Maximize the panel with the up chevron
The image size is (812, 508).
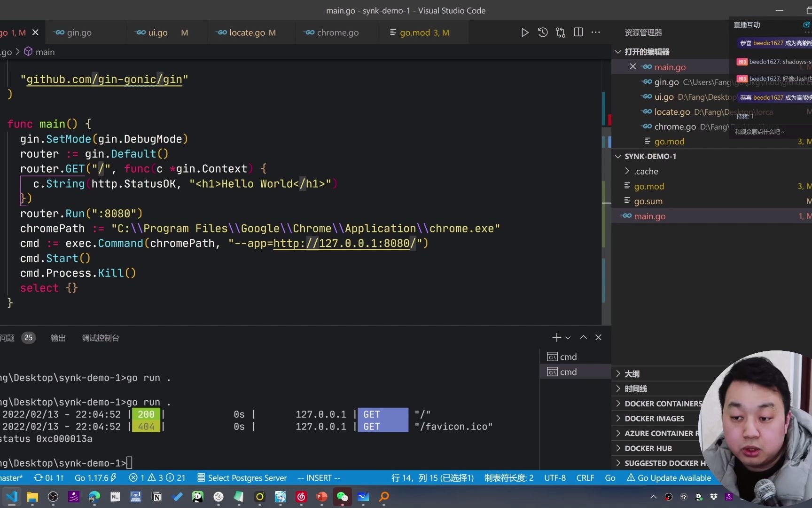tap(583, 337)
